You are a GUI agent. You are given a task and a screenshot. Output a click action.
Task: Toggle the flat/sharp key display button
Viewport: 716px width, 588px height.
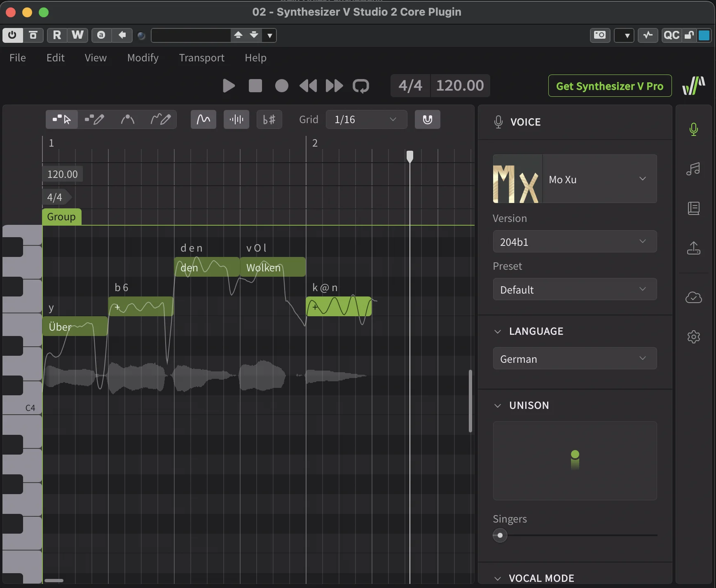[269, 119]
